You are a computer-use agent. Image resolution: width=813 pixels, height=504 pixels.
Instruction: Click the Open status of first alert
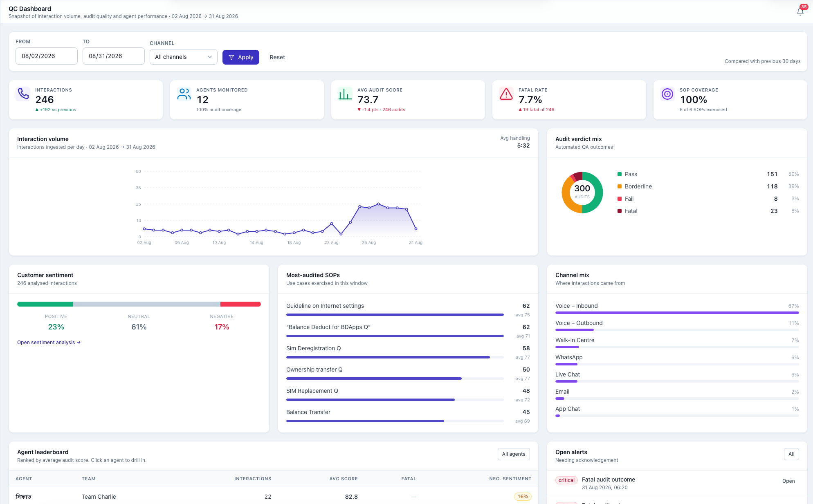click(788, 481)
